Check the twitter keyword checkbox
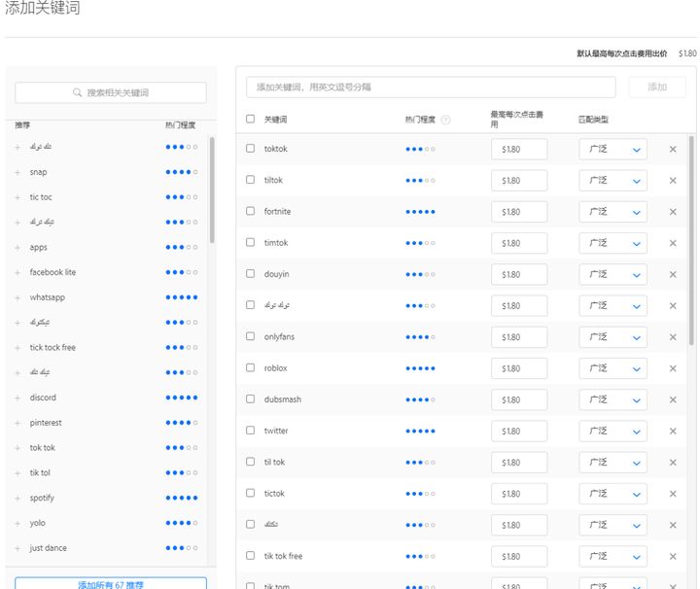This screenshot has width=700, height=589. click(x=251, y=431)
